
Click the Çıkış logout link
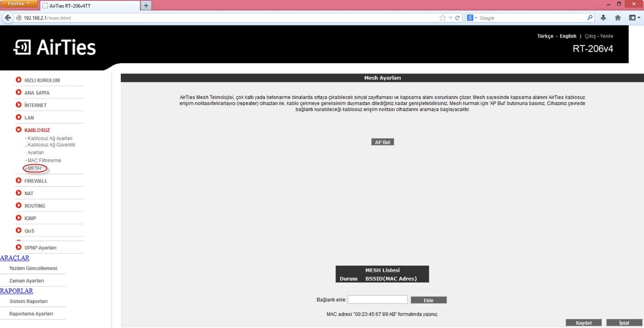pos(590,36)
